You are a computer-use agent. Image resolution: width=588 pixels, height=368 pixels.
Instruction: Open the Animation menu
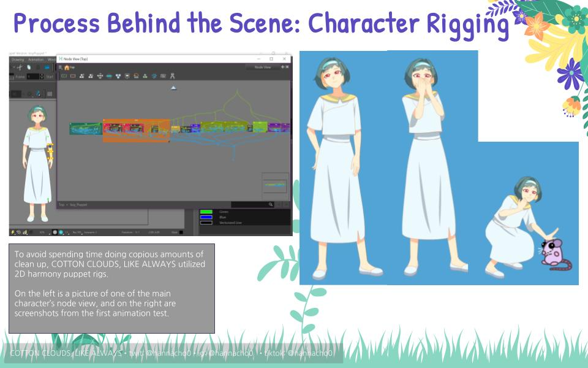tap(36, 59)
